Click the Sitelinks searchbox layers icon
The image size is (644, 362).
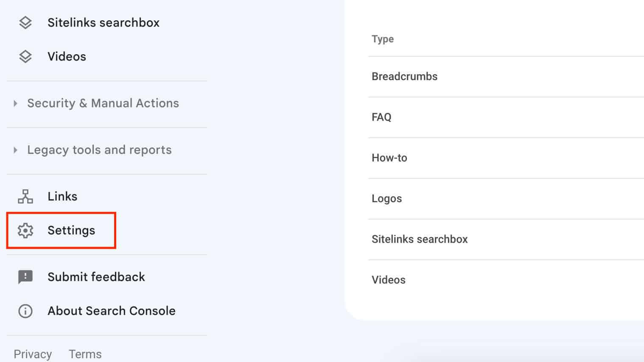pos(25,22)
